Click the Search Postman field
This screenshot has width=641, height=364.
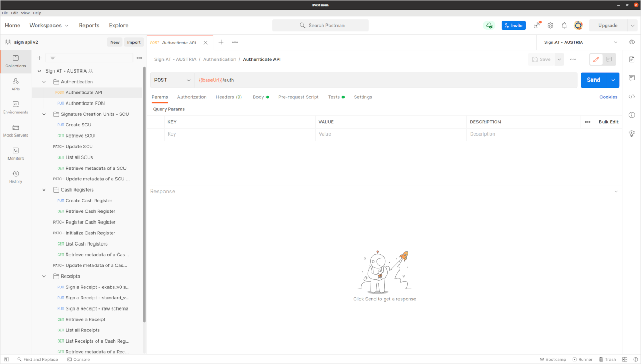click(x=320, y=26)
